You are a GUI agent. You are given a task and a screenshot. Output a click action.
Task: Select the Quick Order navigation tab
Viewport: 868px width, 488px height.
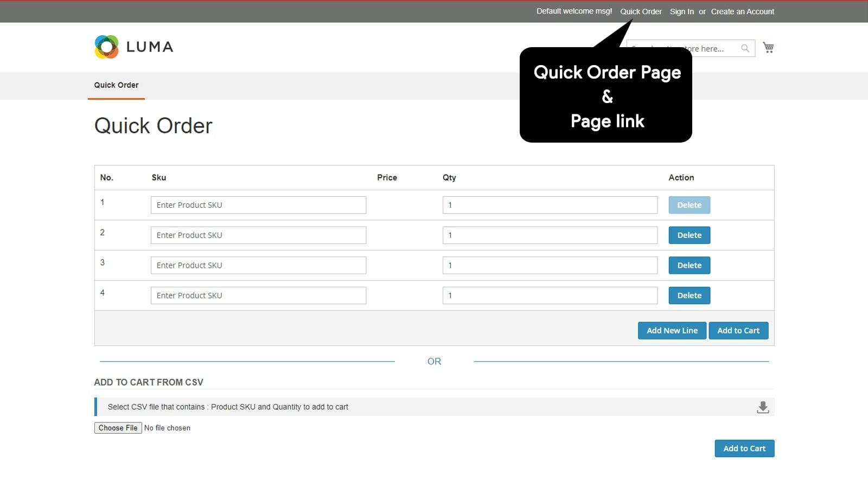[116, 85]
